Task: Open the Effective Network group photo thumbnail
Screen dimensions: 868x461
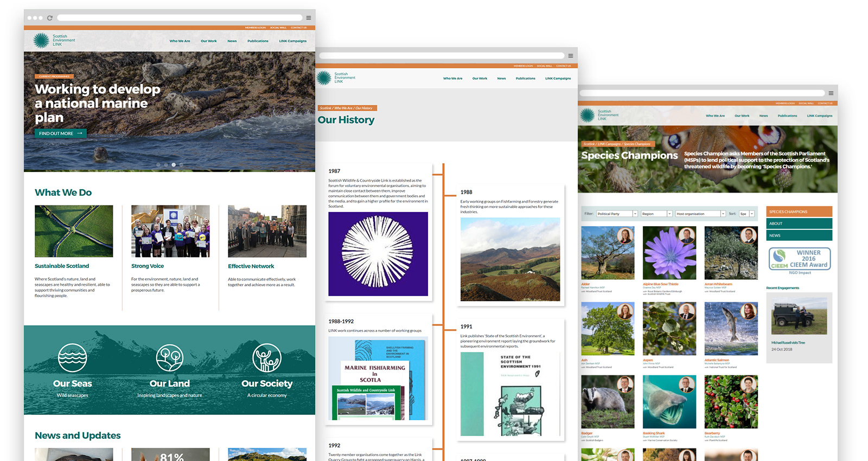Action: point(267,231)
